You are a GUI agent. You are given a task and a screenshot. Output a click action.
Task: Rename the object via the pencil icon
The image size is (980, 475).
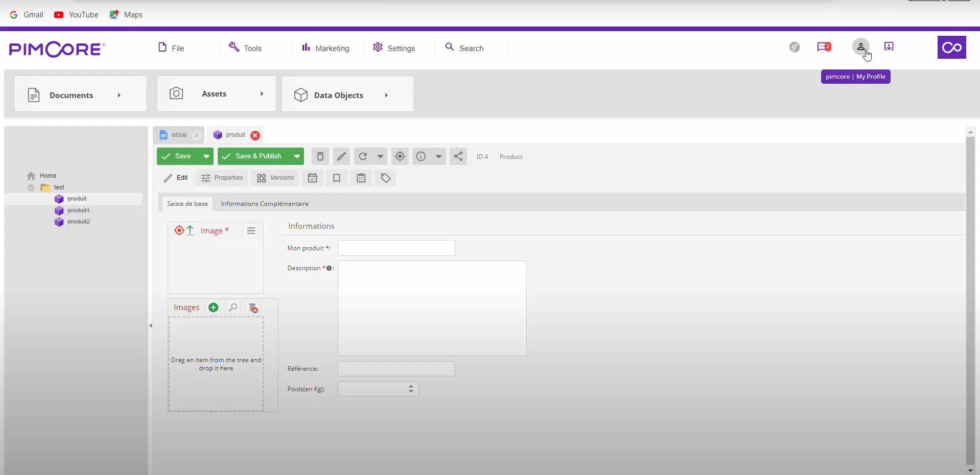point(341,156)
